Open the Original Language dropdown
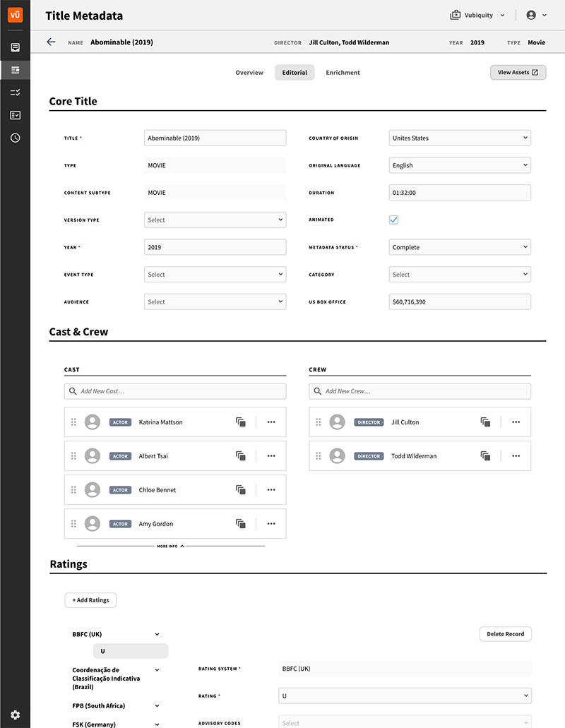Screen dimensions: 565x728 point(460,165)
